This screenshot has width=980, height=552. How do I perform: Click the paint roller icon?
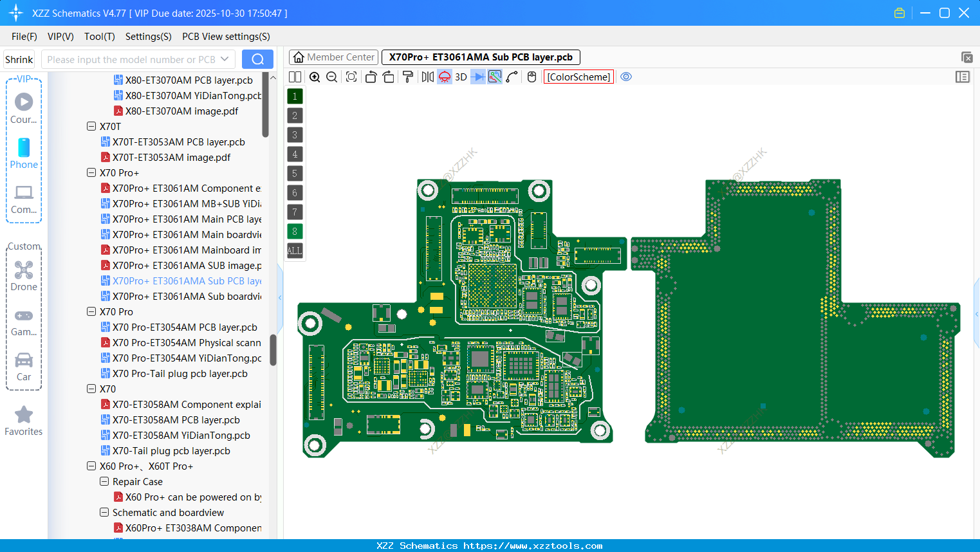click(408, 77)
